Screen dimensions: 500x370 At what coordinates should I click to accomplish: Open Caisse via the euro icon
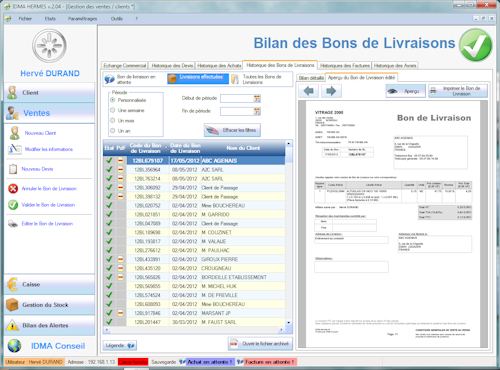pos(12,284)
